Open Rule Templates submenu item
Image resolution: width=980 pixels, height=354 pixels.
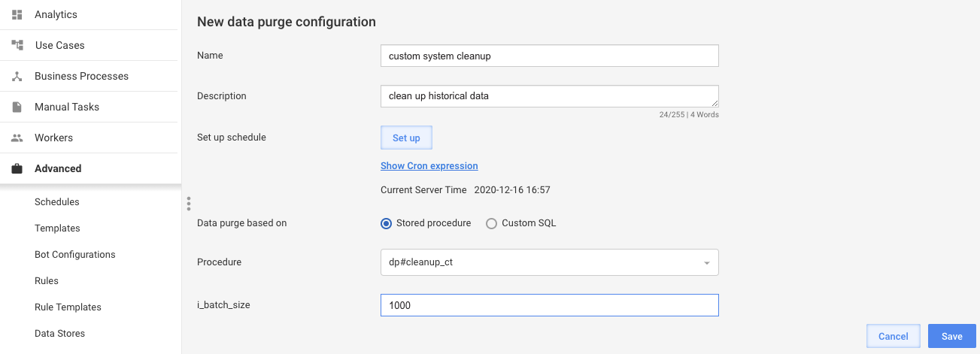click(x=68, y=307)
